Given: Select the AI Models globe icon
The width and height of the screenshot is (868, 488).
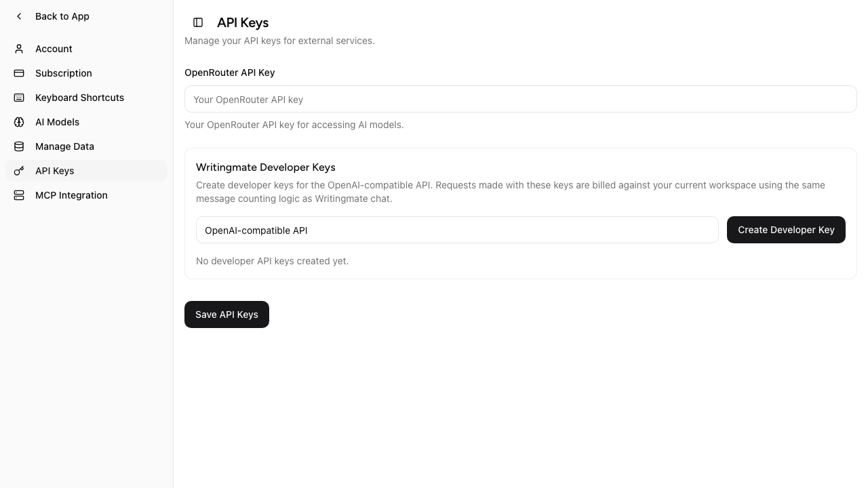Looking at the screenshot, I should click(x=18, y=122).
